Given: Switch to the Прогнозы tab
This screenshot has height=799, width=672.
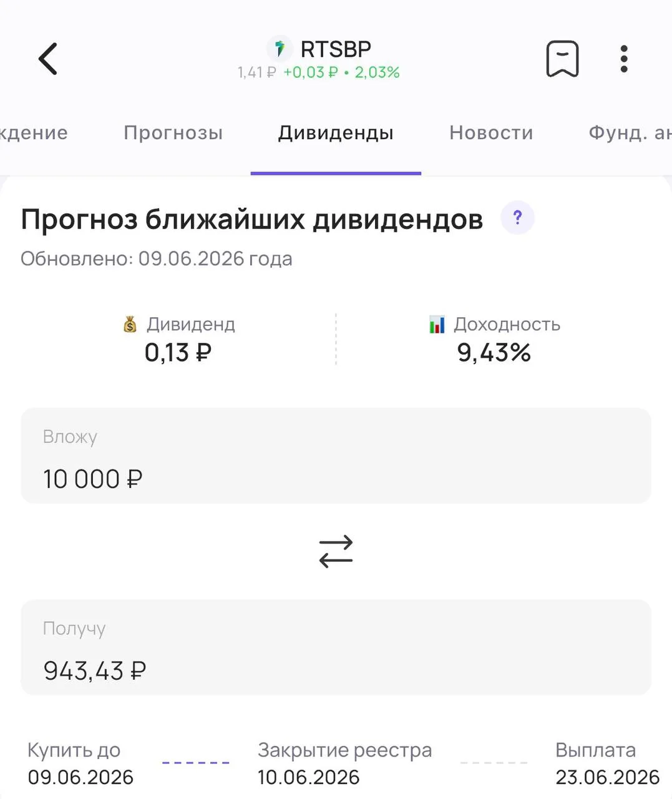Looking at the screenshot, I should [173, 133].
